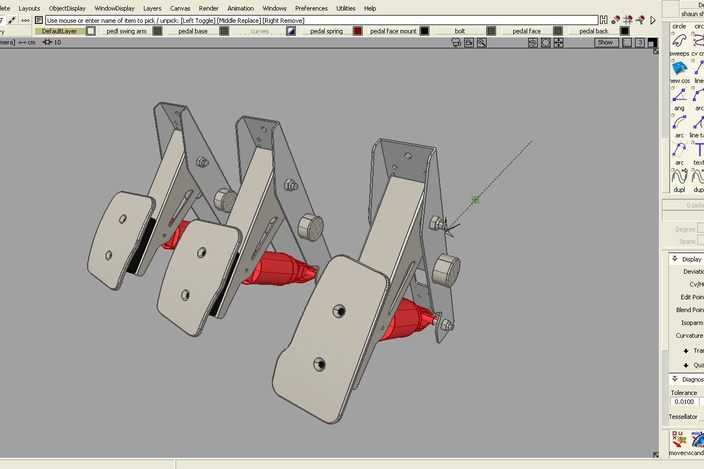Open the Animation menu
Image resolution: width=704 pixels, height=469 pixels.
click(240, 9)
